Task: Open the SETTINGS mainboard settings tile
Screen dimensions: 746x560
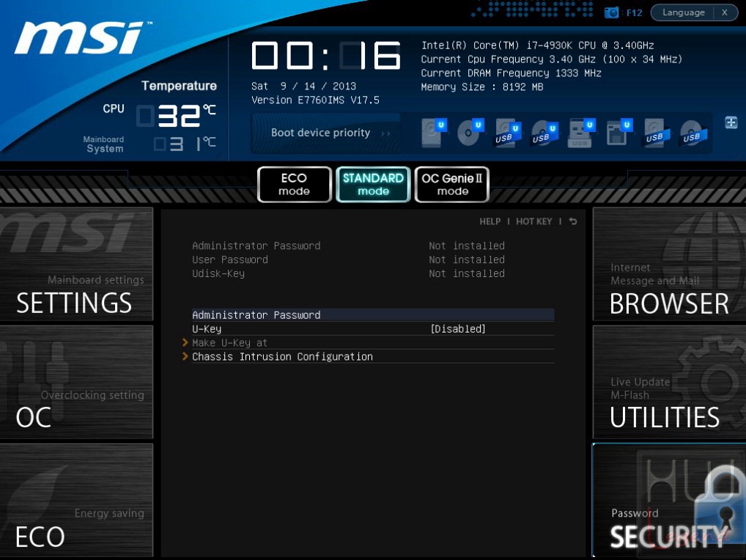Action: [x=76, y=264]
